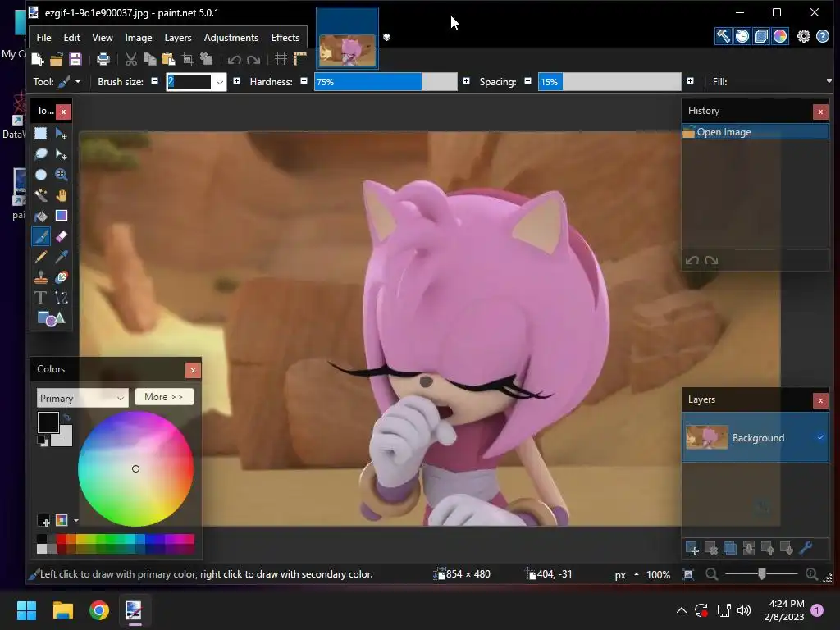Increase spacing with plus button
The image size is (840, 630).
point(690,81)
